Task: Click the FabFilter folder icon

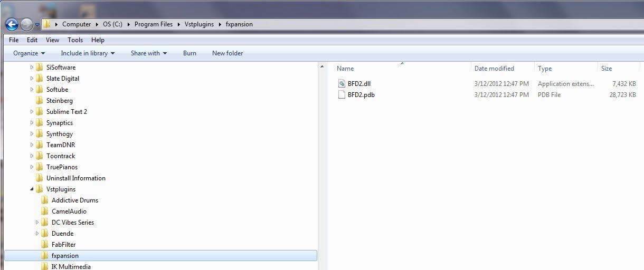Action: [45, 245]
